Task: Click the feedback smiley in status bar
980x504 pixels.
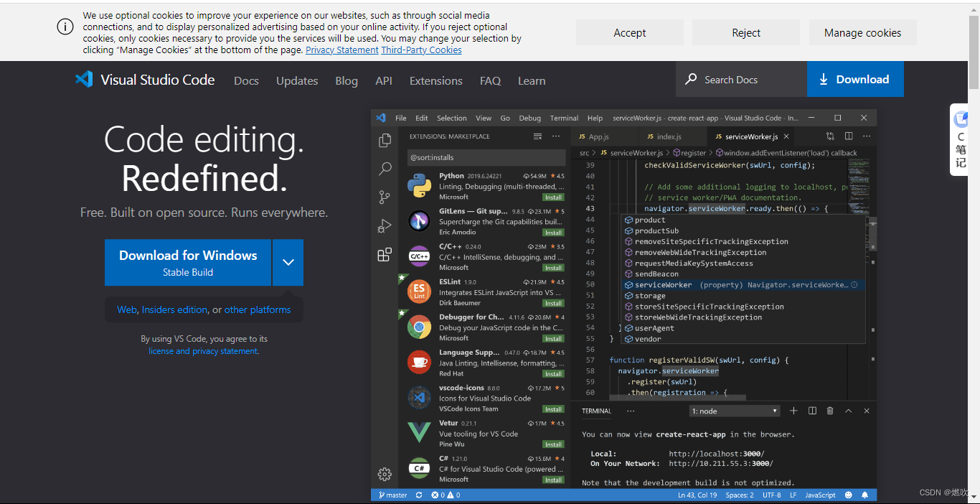Action: pyautogui.click(x=849, y=495)
